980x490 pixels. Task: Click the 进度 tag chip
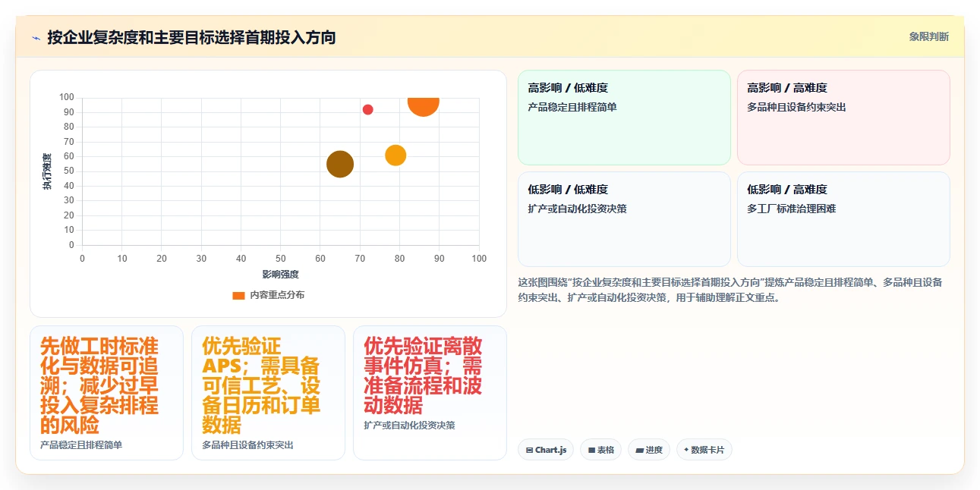coord(649,450)
